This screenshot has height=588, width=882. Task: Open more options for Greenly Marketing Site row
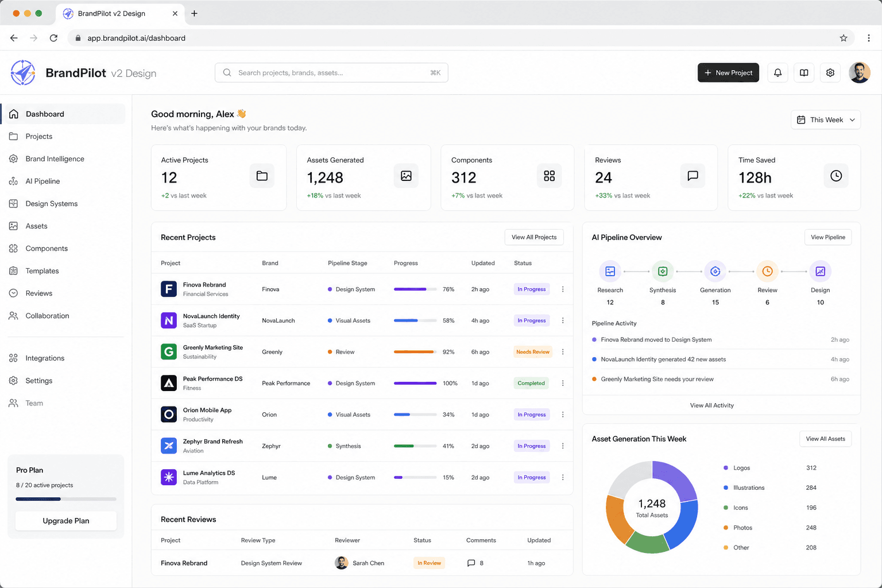[563, 352]
